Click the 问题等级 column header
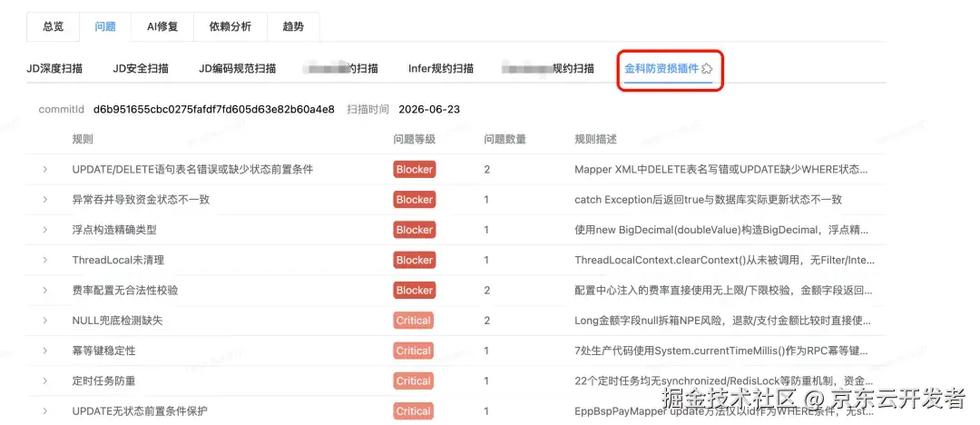 pos(415,139)
